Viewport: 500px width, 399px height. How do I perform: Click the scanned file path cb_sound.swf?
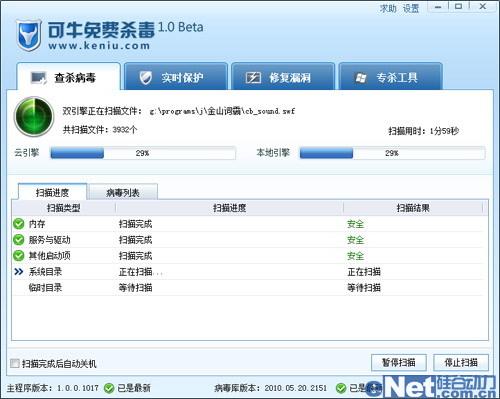(x=222, y=111)
